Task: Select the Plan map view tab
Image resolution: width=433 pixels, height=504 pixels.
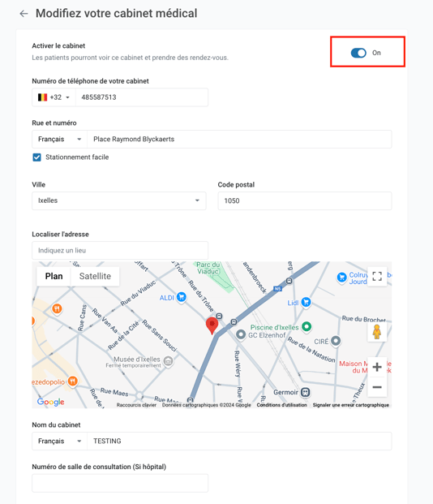Action: pos(54,277)
